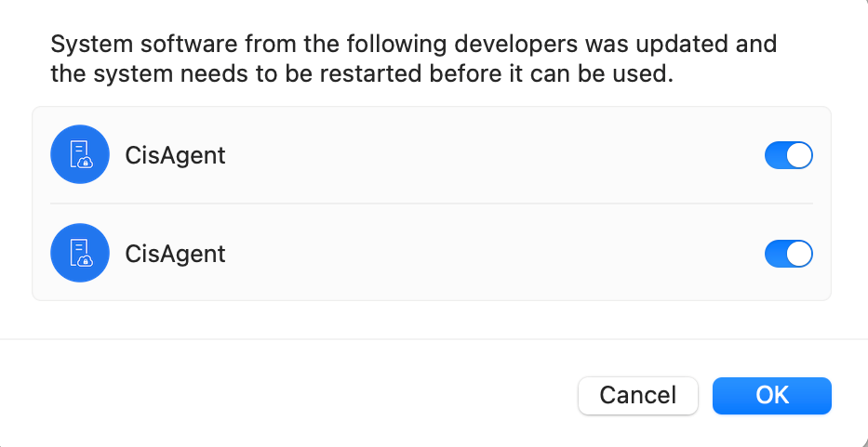Disable the first CisAgent toggle switch
The width and height of the screenshot is (868, 447).
click(x=788, y=155)
